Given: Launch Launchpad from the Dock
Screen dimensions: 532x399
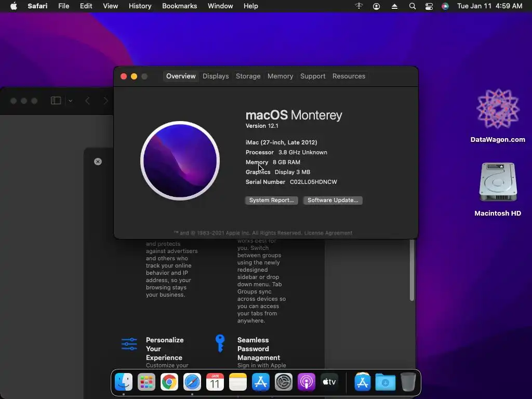Looking at the screenshot, I should 146,382.
